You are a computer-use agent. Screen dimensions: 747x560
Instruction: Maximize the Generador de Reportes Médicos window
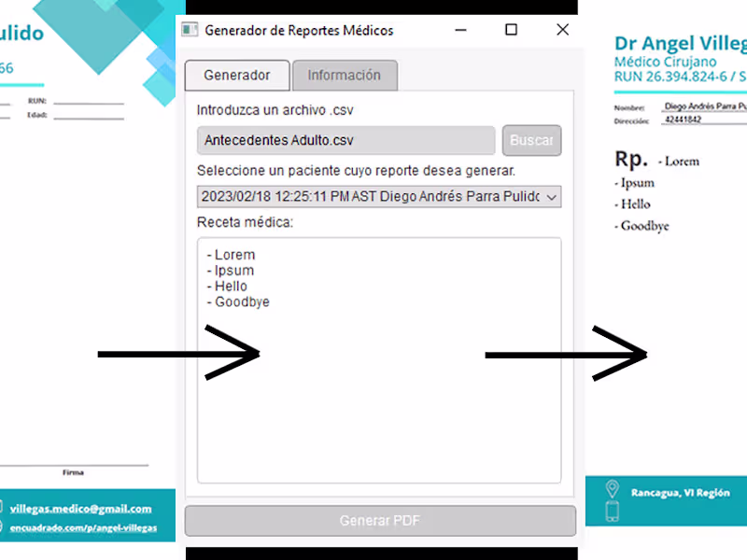pos(511,30)
